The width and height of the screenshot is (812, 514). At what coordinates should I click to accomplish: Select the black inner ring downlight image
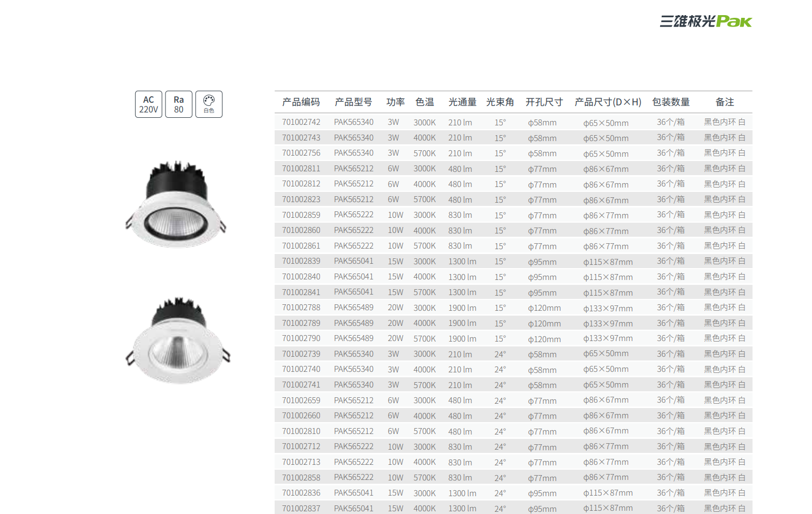(176, 204)
